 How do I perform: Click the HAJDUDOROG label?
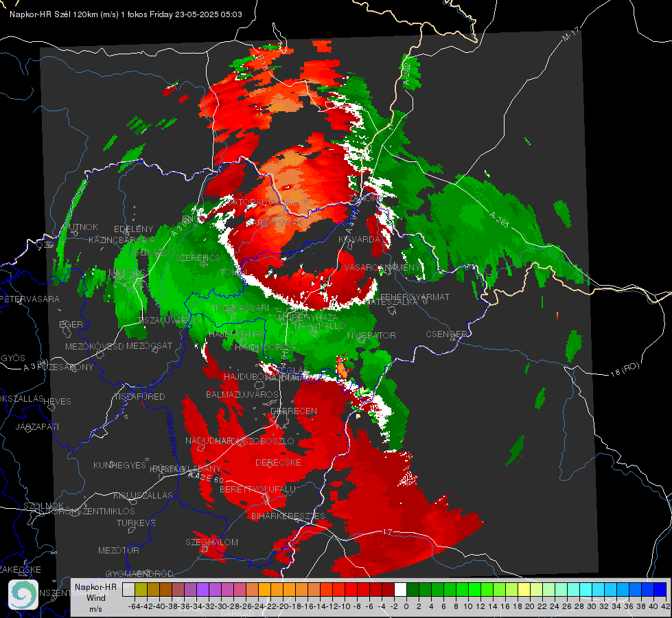click(x=265, y=347)
